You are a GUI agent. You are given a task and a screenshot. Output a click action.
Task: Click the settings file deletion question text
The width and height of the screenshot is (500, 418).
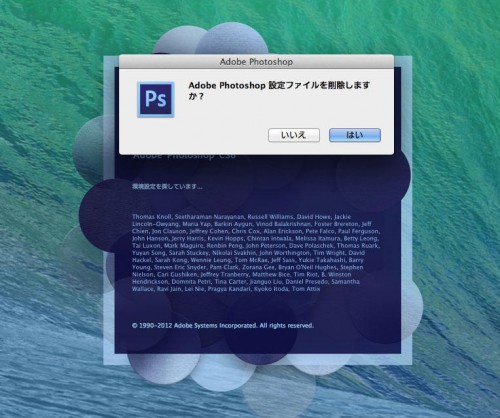[x=279, y=91]
